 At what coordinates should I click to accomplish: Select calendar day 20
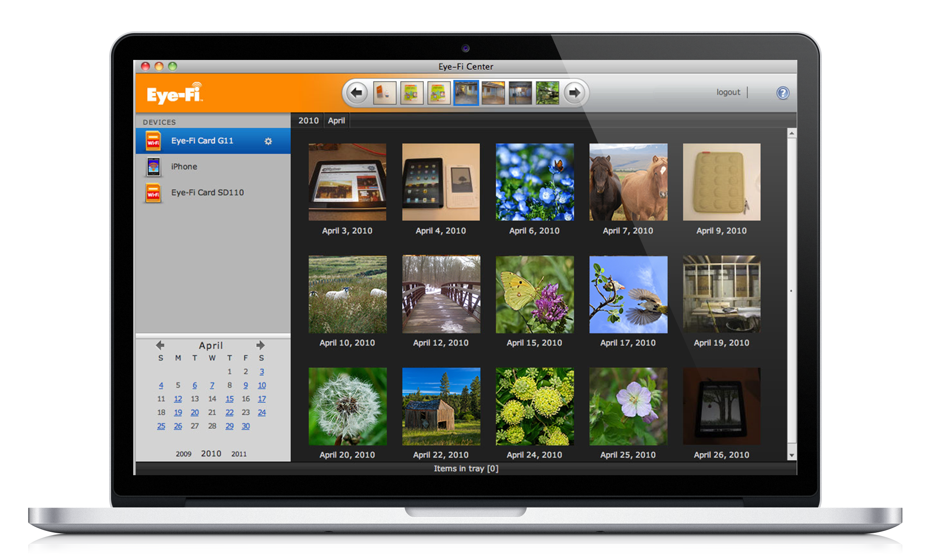194,413
